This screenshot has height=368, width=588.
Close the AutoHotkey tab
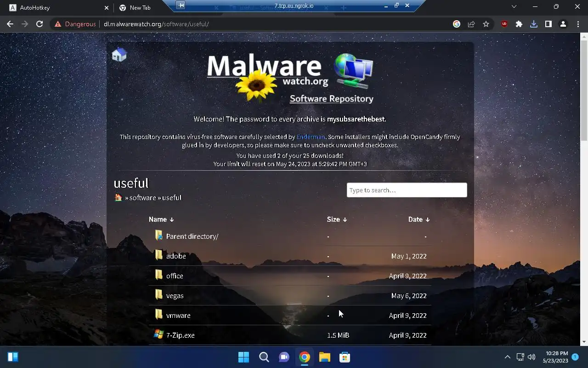(107, 8)
